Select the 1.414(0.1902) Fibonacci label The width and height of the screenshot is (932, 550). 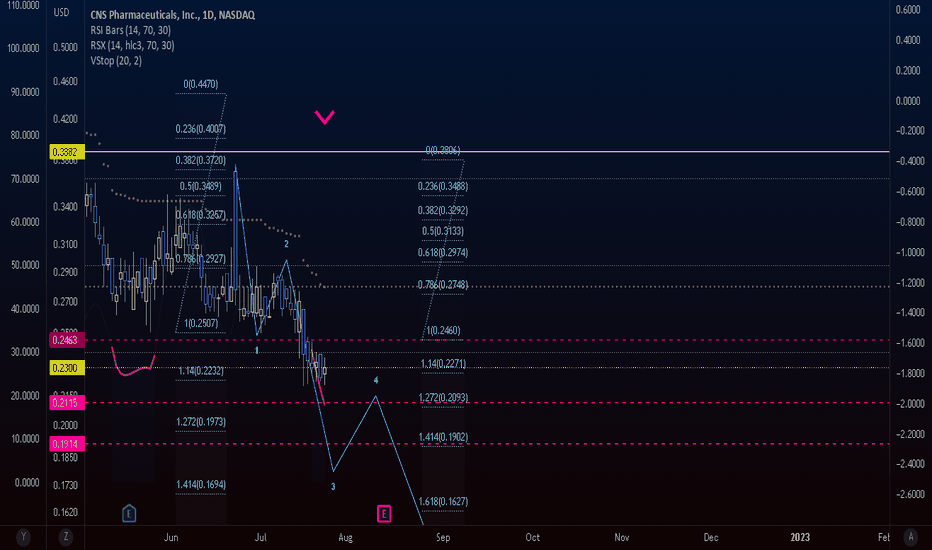pos(443,437)
